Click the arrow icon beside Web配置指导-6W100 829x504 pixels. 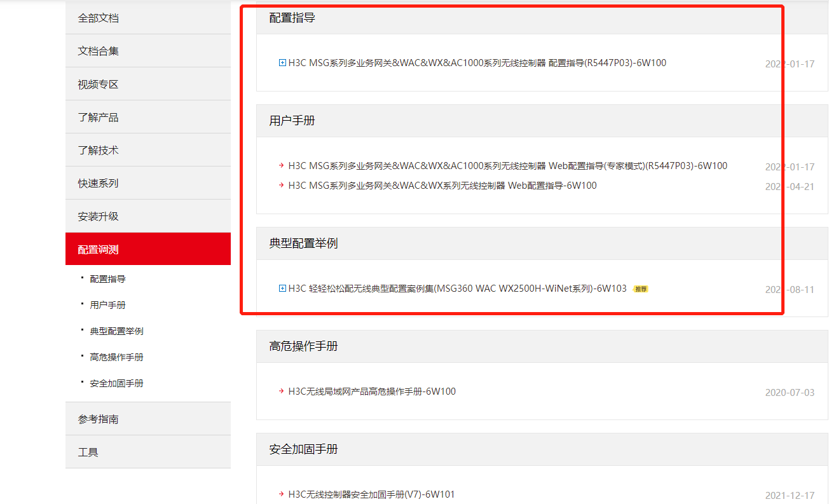coord(282,186)
